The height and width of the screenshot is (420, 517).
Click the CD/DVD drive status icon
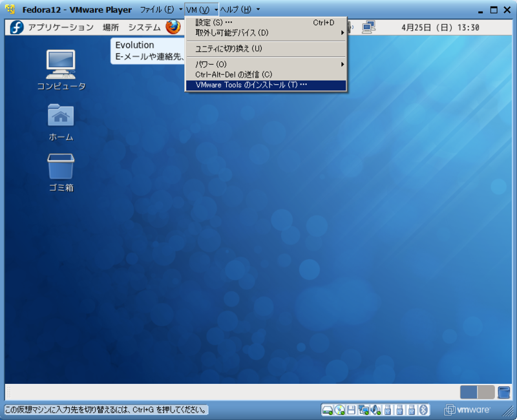340,410
